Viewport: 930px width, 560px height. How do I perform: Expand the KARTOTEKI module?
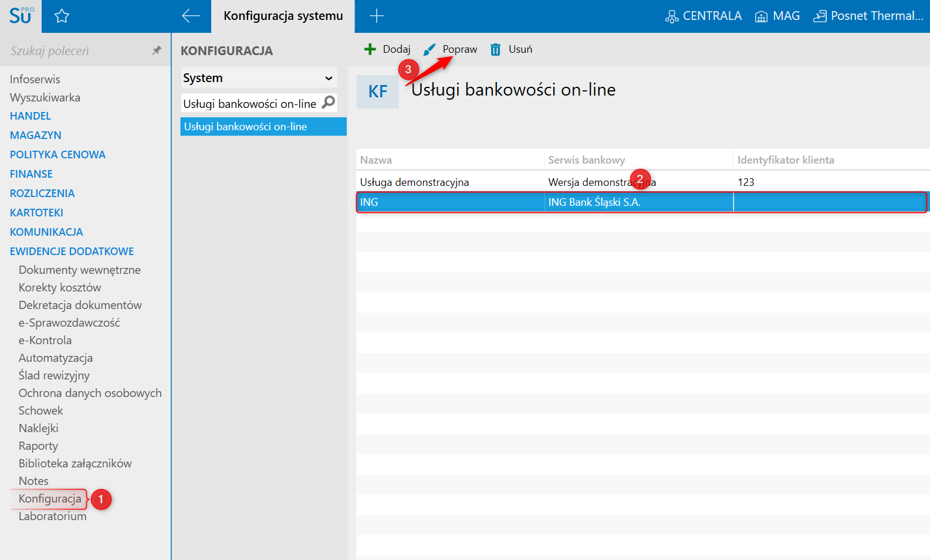click(x=36, y=213)
